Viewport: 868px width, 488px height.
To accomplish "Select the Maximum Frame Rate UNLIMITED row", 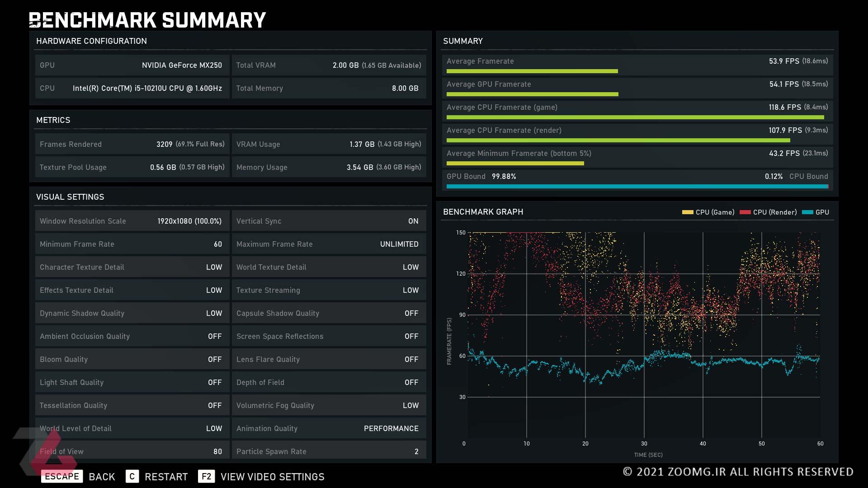I will click(x=329, y=244).
